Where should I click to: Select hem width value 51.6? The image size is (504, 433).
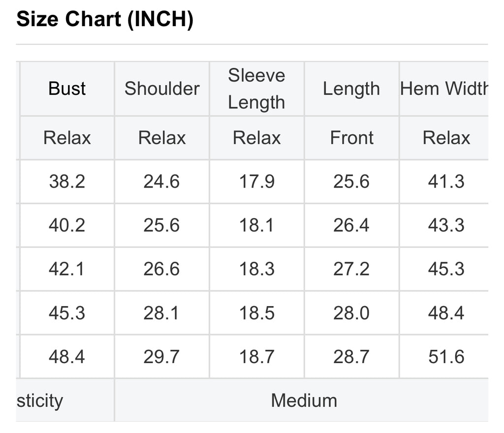point(446,357)
